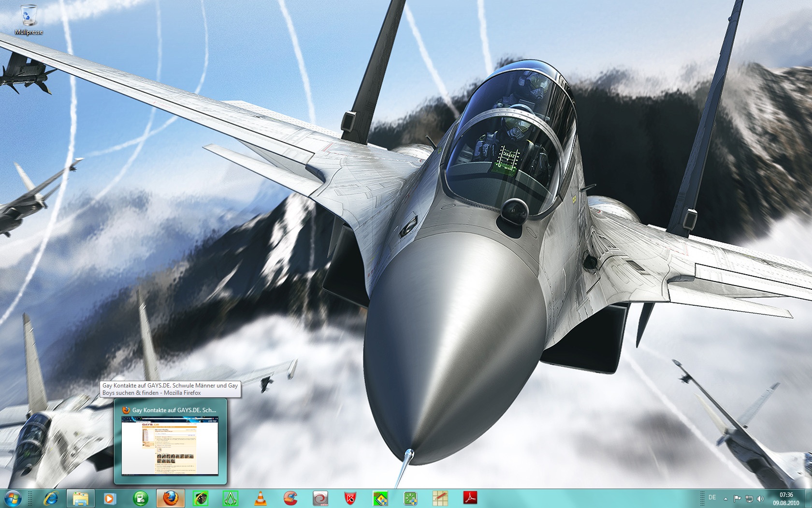Open CCleaner from the taskbar
This screenshot has width=812, height=508.
[x=290, y=498]
